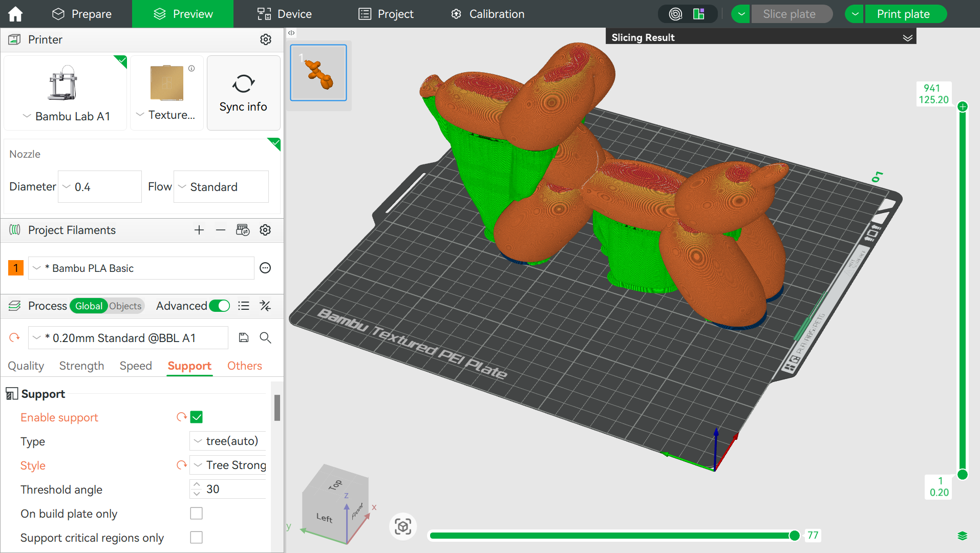Expand Slice plate options arrow
The image size is (980, 553).
point(741,14)
